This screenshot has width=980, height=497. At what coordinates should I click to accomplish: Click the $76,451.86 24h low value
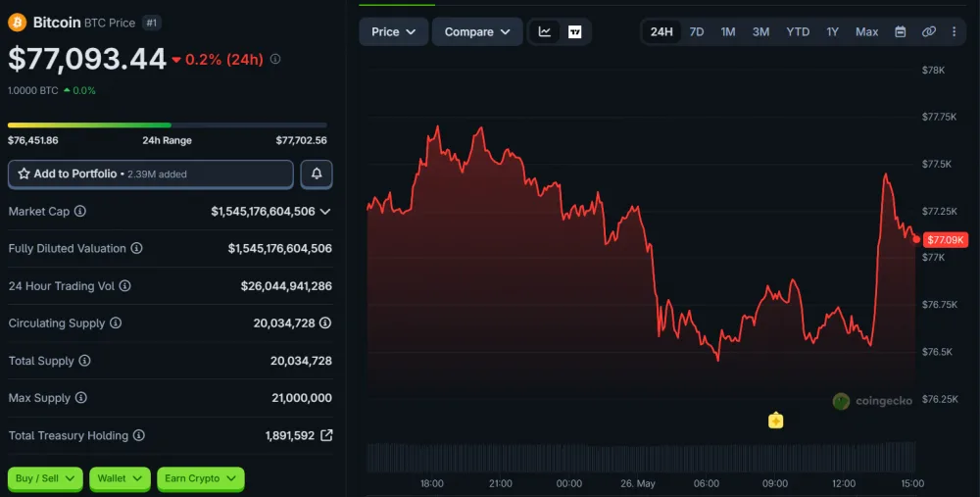(x=33, y=140)
